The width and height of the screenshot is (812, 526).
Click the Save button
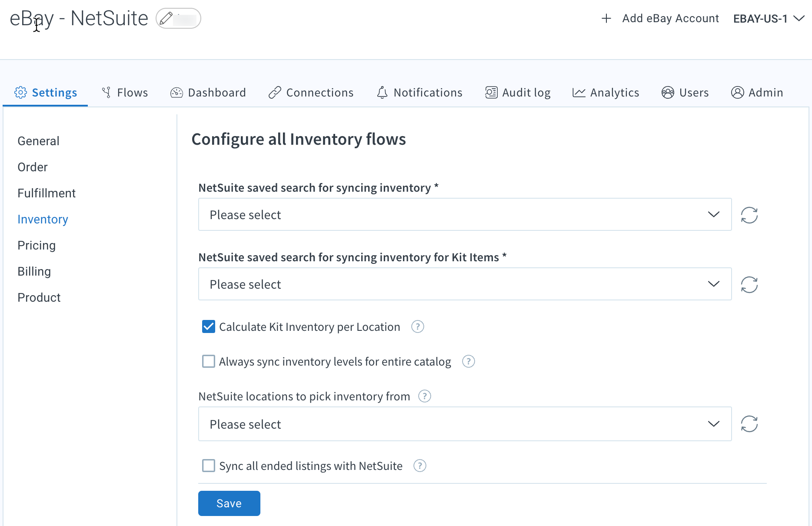(x=229, y=503)
